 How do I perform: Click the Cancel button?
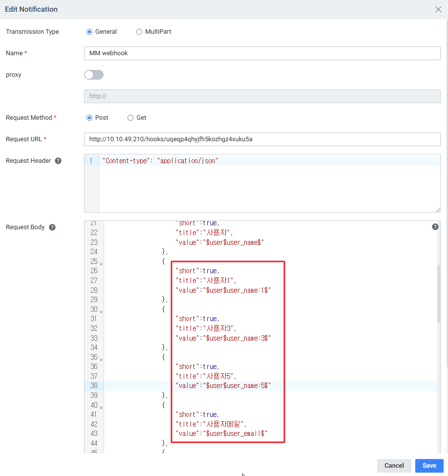point(394,466)
